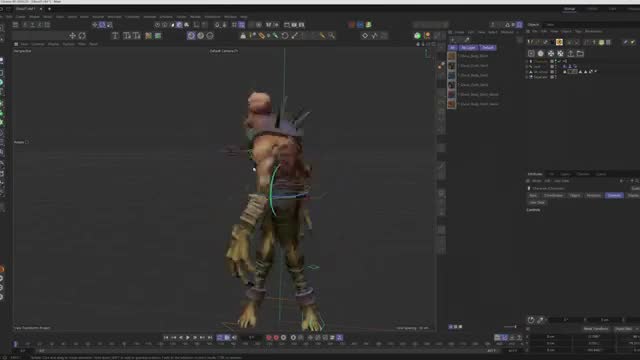Click the folder icon in Object Manager toolbar
This screenshot has width=640, height=360.
pyautogui.click(x=580, y=53)
